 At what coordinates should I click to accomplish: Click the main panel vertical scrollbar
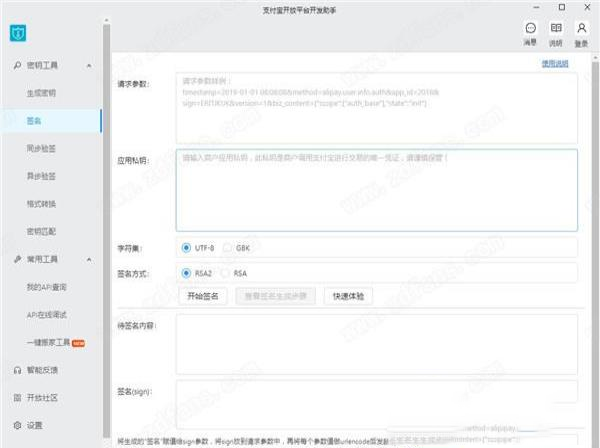595,253
